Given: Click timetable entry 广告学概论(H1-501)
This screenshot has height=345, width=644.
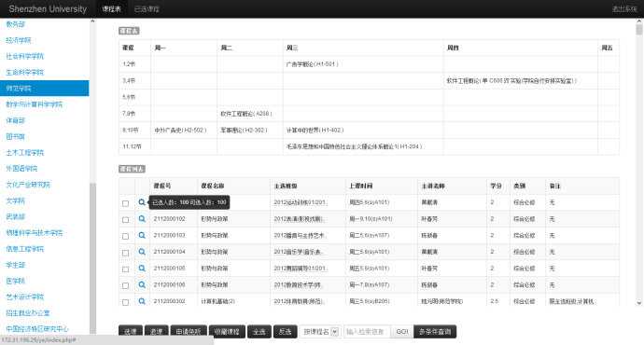Looking at the screenshot, I should click(x=312, y=64).
